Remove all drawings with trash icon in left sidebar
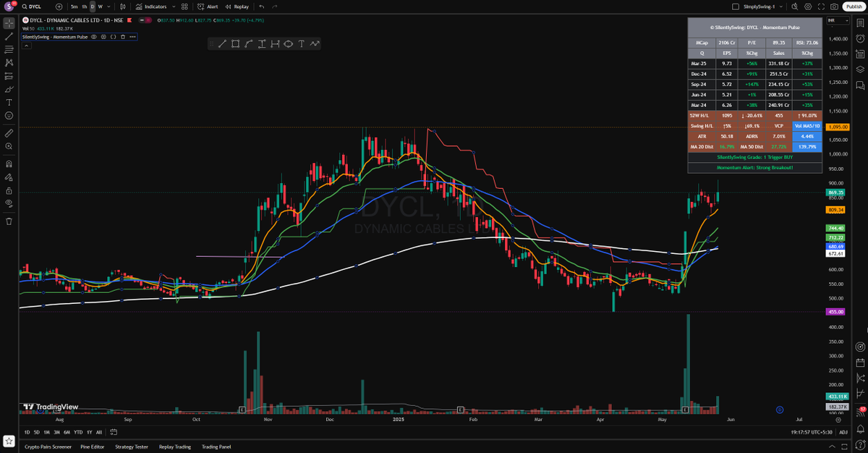Image resolution: width=868 pixels, height=453 pixels. [9, 221]
